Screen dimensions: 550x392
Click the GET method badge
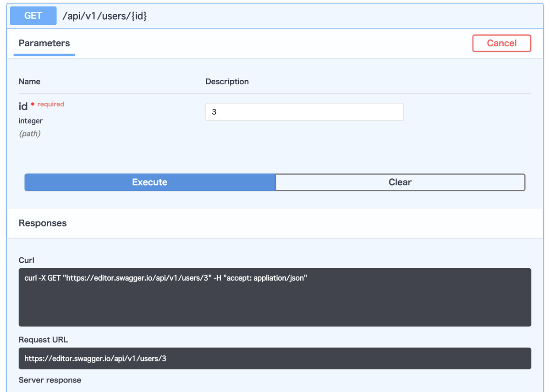33,15
